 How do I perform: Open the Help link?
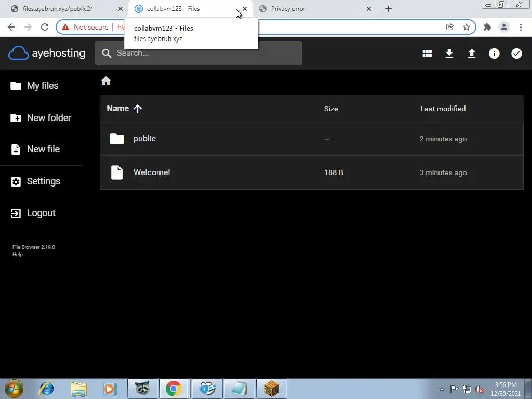[x=18, y=255]
